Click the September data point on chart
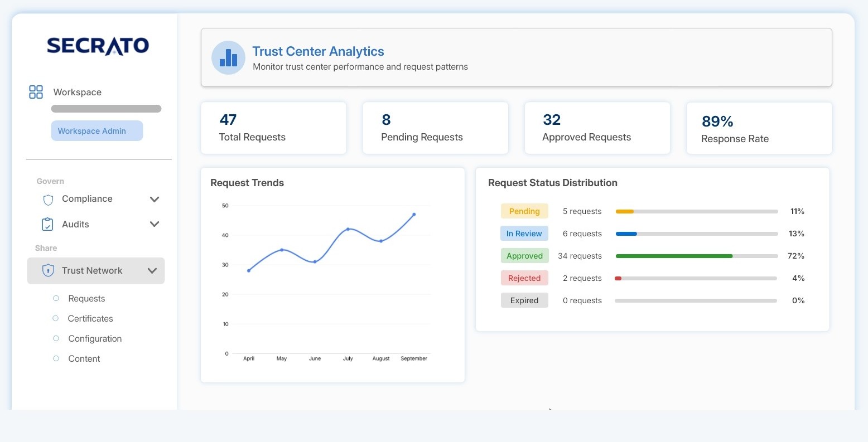 (414, 214)
